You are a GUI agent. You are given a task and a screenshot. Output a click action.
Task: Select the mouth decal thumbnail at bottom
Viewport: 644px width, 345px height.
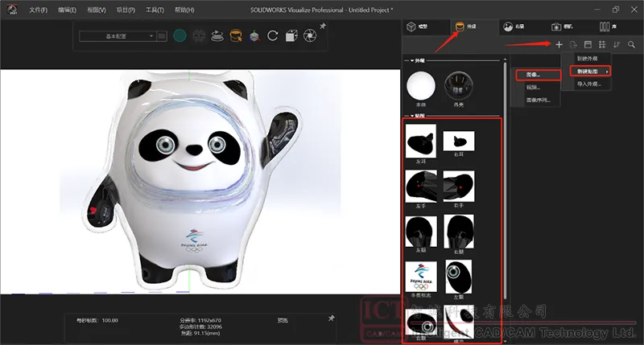459,321
